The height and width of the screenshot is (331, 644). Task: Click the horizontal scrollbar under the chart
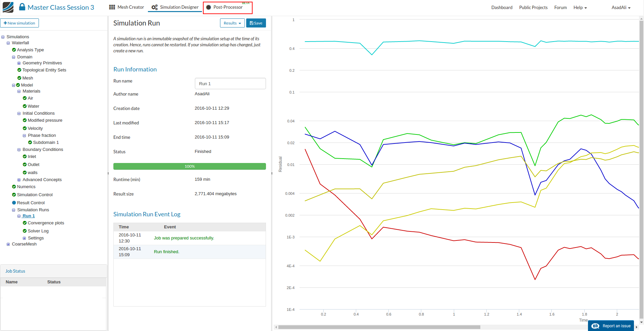tap(379, 327)
